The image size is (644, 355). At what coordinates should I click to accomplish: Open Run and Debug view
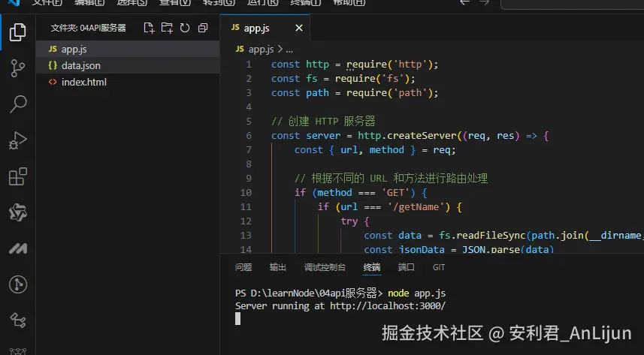click(18, 140)
